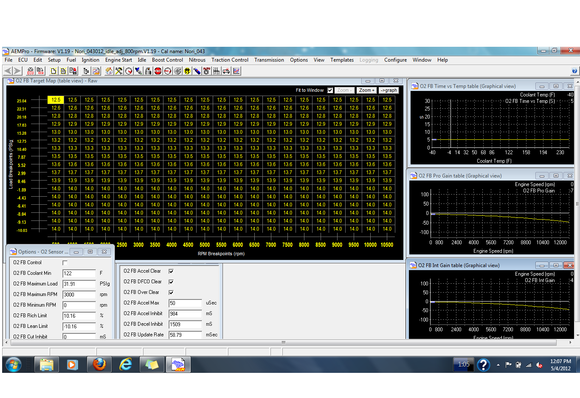Open Internet Explorer from the taskbar

[x=125, y=365]
